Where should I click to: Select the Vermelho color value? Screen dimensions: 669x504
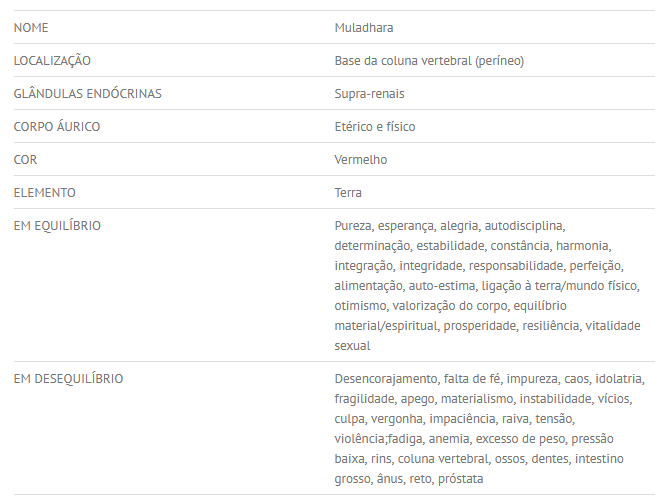pyautogui.click(x=361, y=160)
